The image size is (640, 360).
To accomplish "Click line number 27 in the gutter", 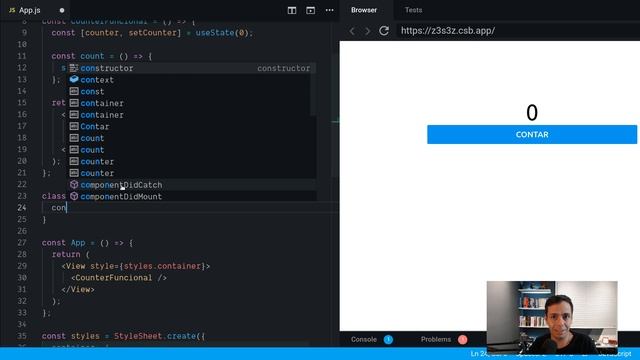I will (x=22, y=243).
